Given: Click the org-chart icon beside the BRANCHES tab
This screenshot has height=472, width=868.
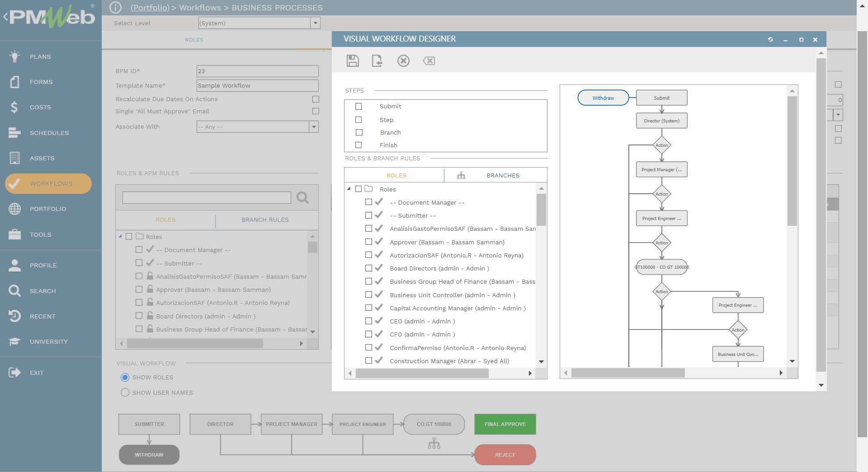Looking at the screenshot, I should coord(461,175).
